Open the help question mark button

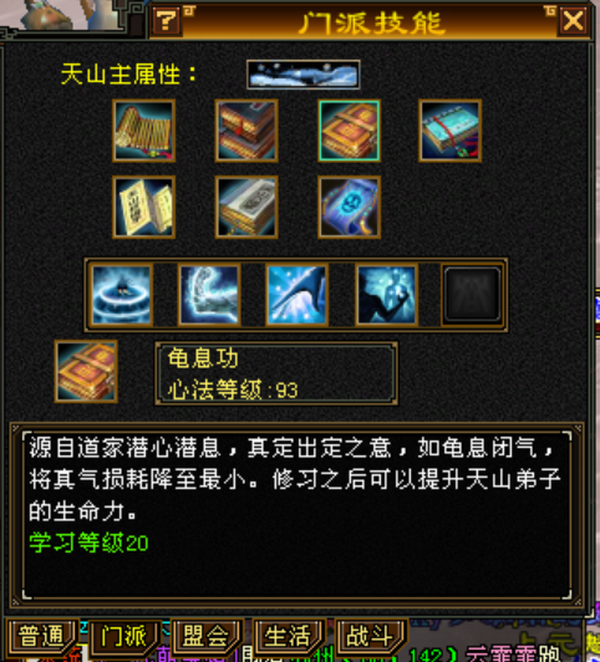(x=166, y=20)
